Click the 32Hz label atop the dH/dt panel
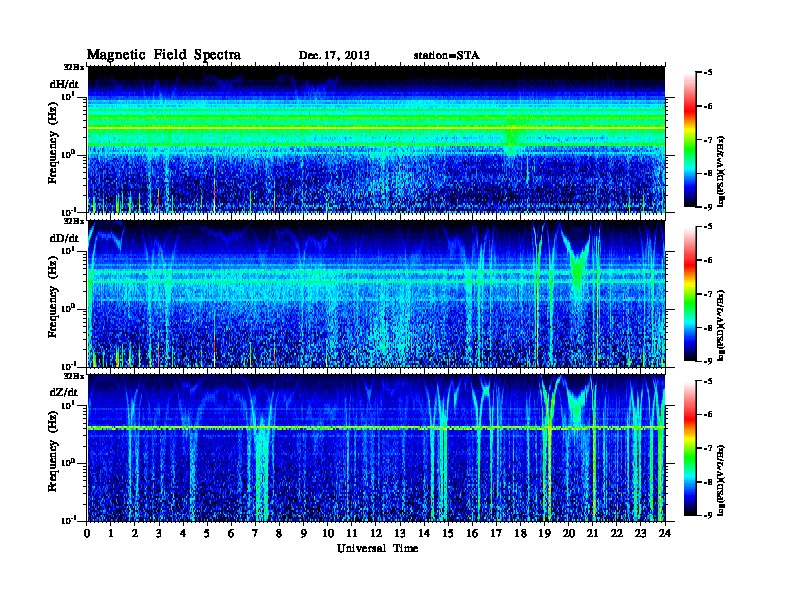 coord(74,67)
